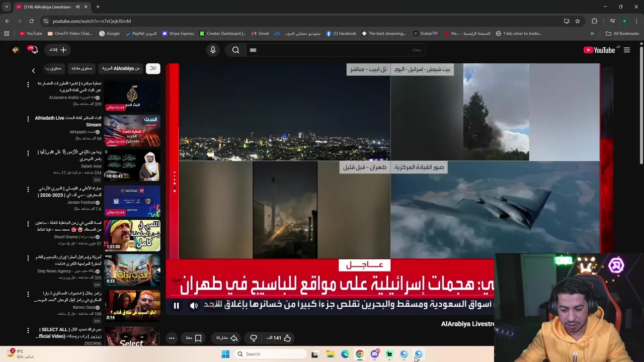Open options menu for AlHadath Live Stream
This screenshot has width=644, height=362.
[28, 119]
